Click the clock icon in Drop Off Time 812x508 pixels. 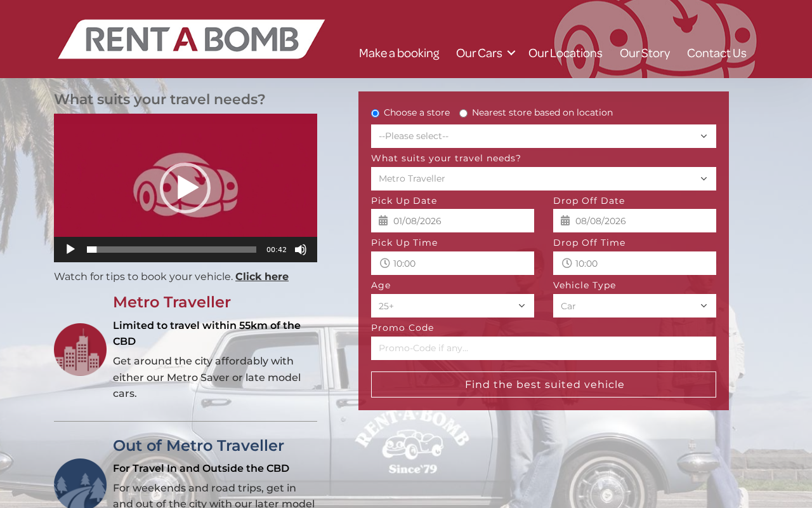[566, 263]
